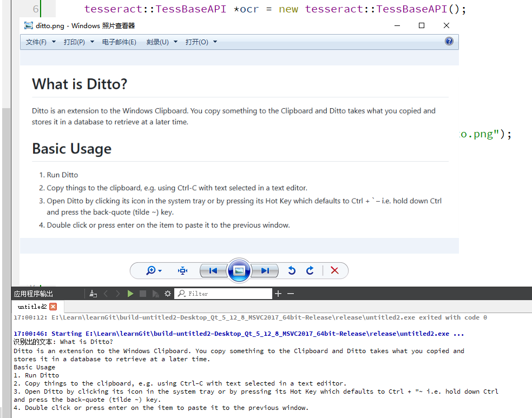Open the zoom dropdown arrow beside the magnifier
Viewport: 532px width, 418px height.
(160, 271)
